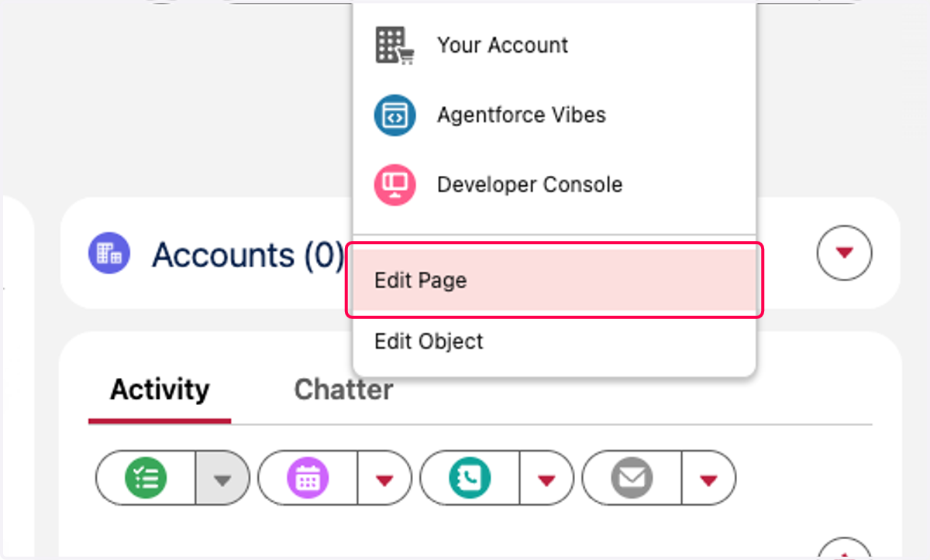Screen dimensions: 930x560
Task: Open Developer Console from the menu
Action: [x=554, y=184]
